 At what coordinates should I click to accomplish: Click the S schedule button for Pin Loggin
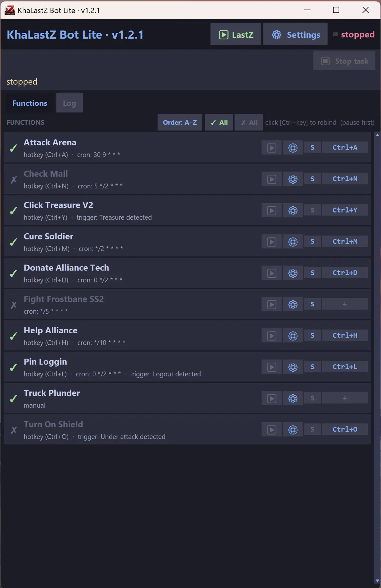(x=312, y=367)
